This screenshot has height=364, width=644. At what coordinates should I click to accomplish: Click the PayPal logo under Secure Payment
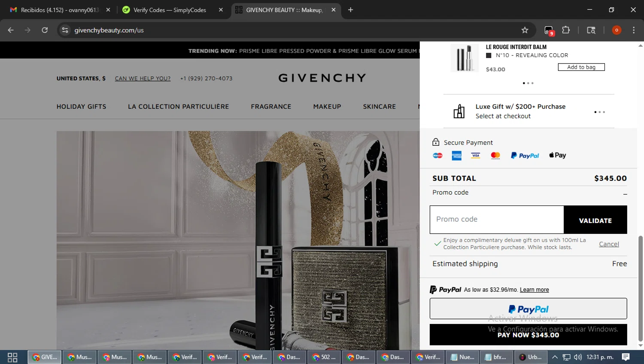(x=525, y=156)
